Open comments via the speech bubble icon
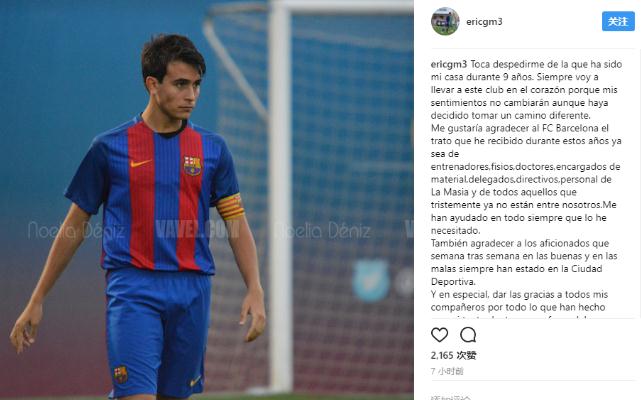 click(468, 335)
